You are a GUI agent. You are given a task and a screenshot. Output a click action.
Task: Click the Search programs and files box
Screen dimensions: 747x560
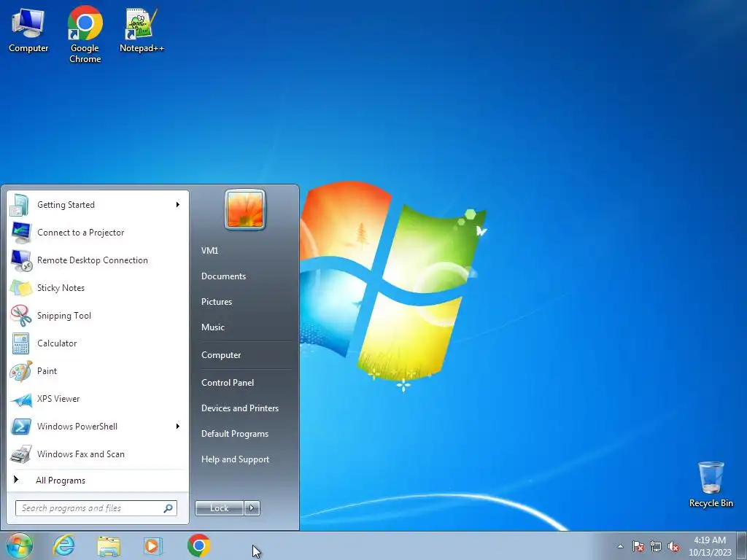[96, 508]
